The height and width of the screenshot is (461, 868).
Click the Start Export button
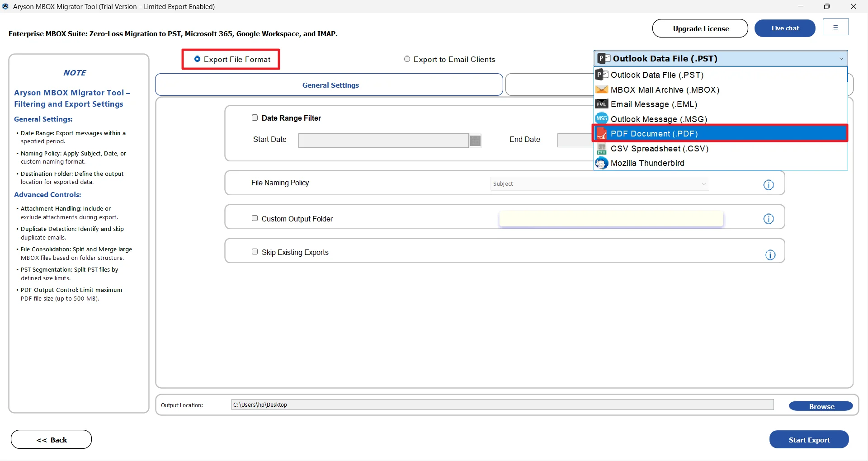[809, 439]
